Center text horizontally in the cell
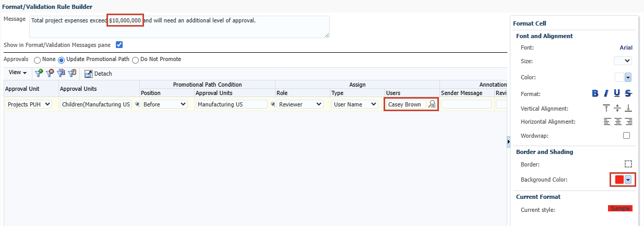This screenshot has height=226, width=644. [x=617, y=122]
